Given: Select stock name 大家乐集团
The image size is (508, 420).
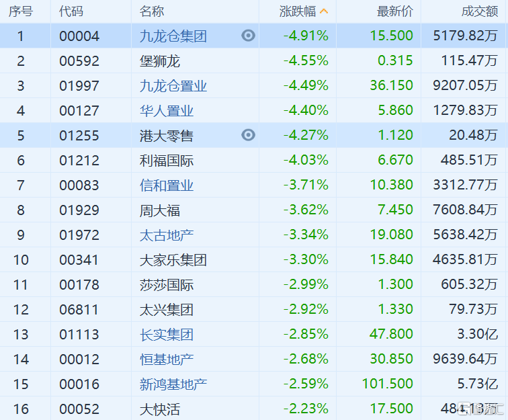Looking at the screenshot, I should coord(173,260).
